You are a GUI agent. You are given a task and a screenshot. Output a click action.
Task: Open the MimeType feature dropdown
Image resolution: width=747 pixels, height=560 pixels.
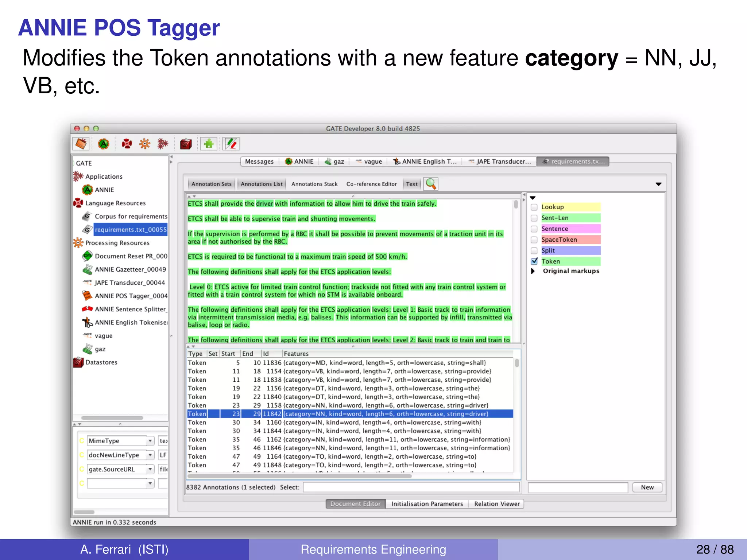pyautogui.click(x=150, y=441)
